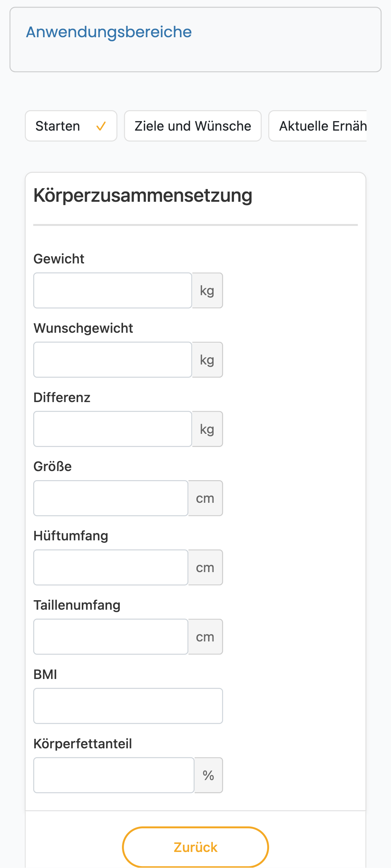Focus the Taillenumfang input field
Image resolution: width=391 pixels, height=868 pixels.
tap(111, 637)
